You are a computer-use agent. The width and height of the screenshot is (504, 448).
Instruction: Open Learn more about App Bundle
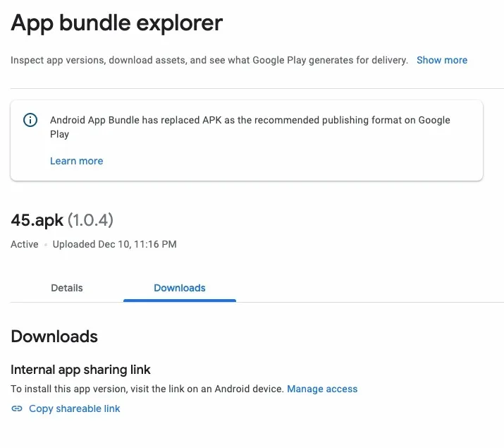point(77,161)
